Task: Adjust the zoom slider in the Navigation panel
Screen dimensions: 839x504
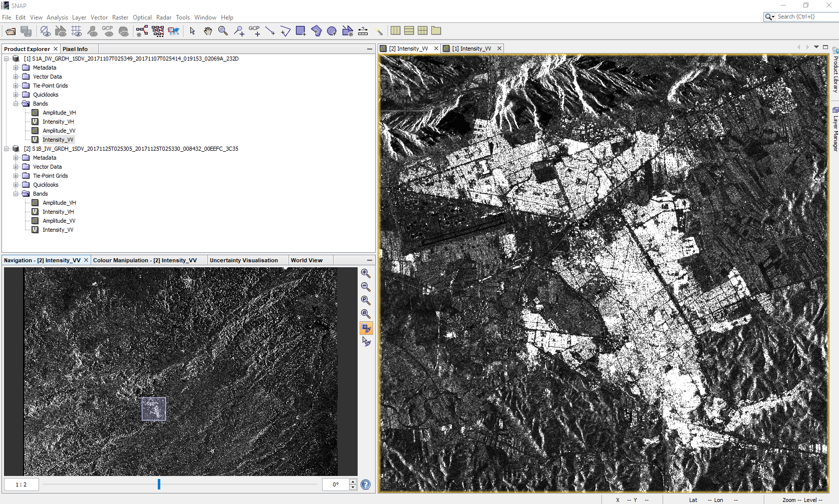Action: point(159,484)
